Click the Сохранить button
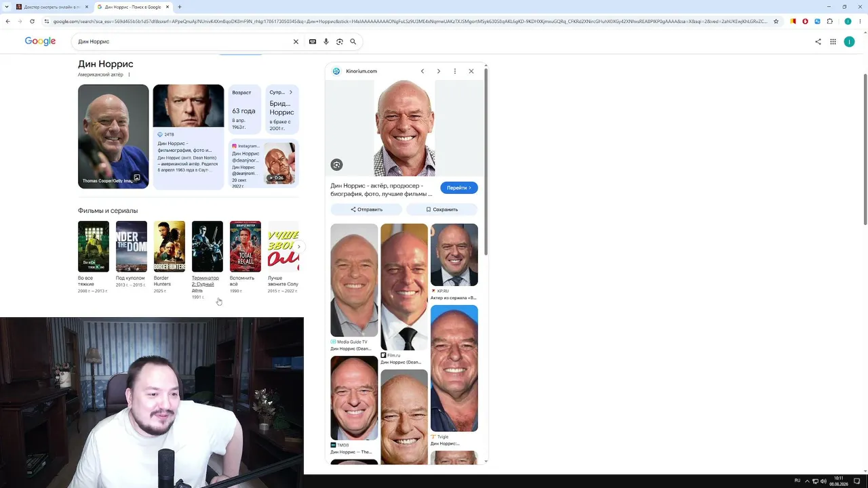This screenshot has width=868, height=488. pos(442,209)
